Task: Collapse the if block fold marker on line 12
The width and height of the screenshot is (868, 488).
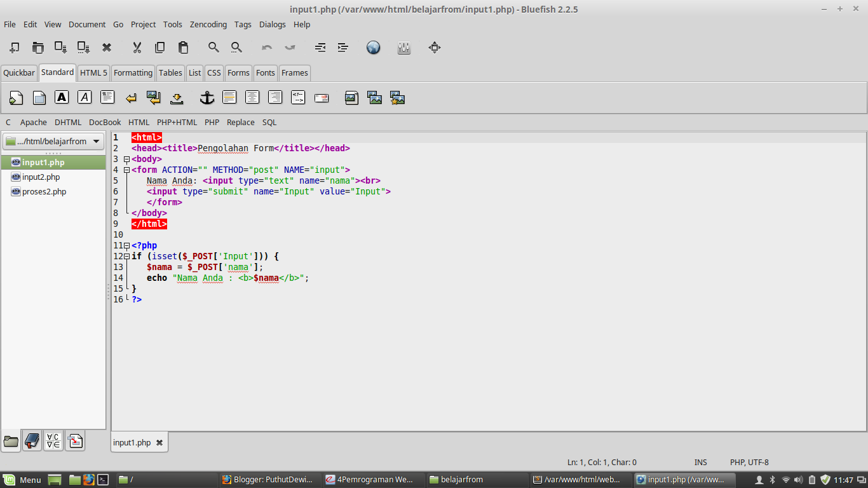Action: tap(127, 256)
